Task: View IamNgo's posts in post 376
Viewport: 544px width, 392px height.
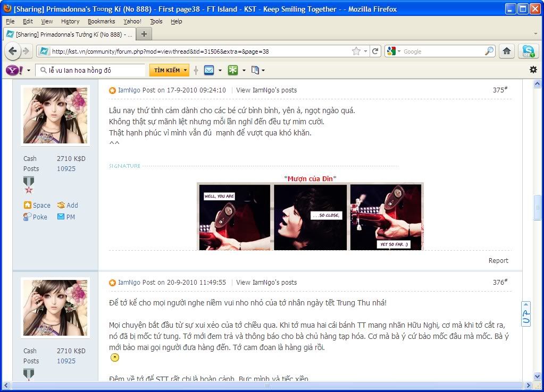Action: (266, 283)
